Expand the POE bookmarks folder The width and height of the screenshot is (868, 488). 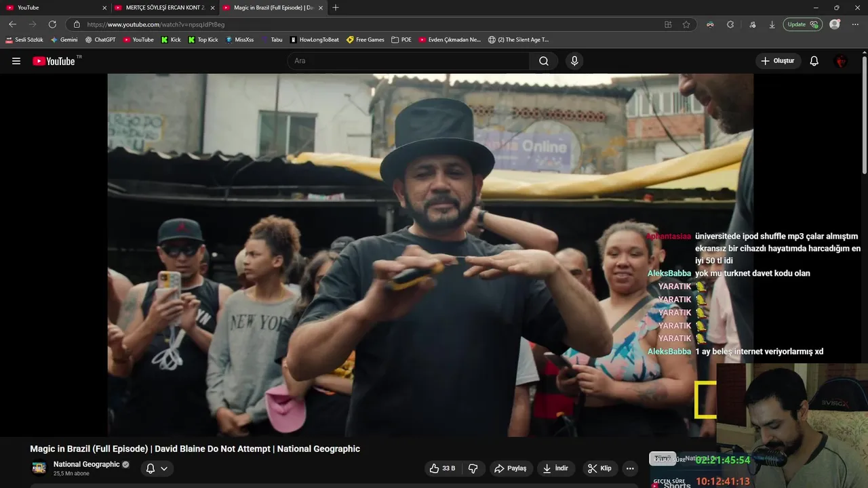[x=401, y=39]
